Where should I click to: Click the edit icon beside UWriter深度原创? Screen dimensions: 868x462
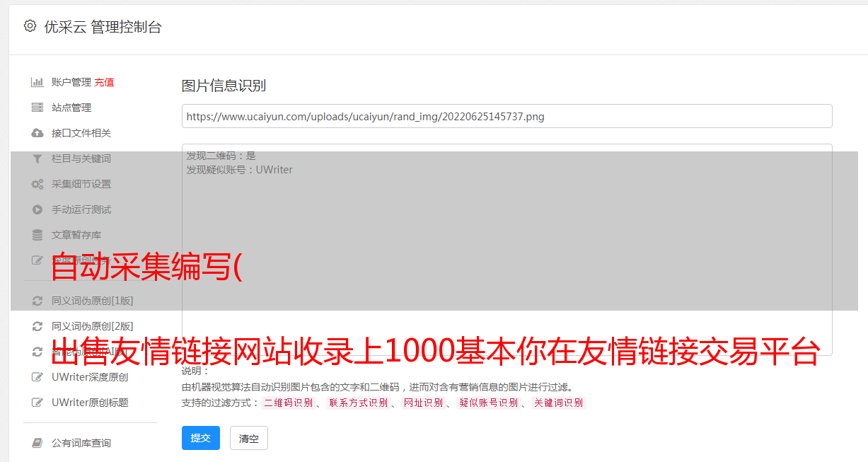tap(37, 377)
